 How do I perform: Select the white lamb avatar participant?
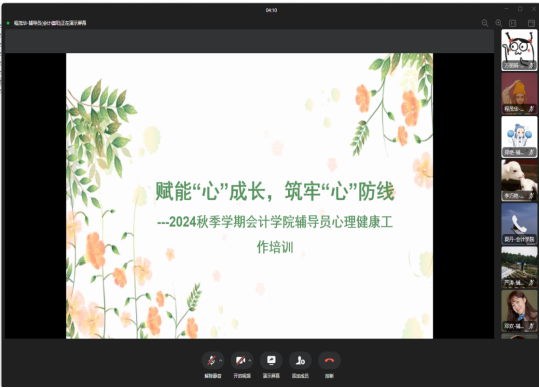click(x=519, y=180)
